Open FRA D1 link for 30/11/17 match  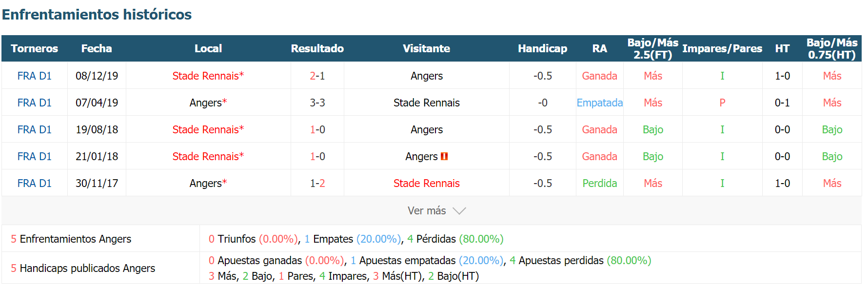(35, 183)
